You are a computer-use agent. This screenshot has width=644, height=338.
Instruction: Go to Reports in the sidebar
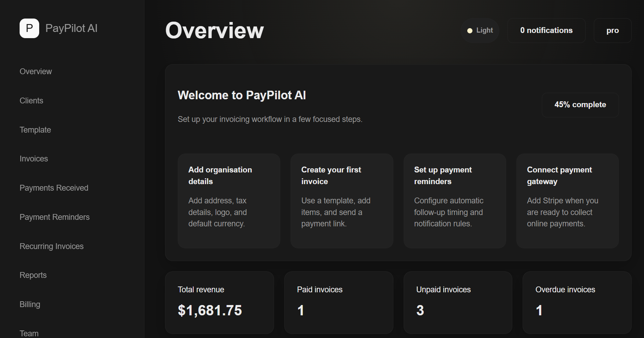[x=33, y=275]
